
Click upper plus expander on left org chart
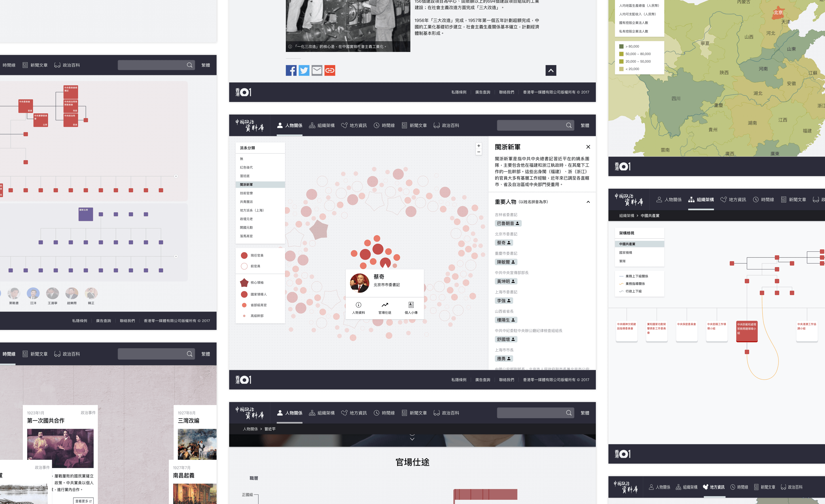(176, 176)
